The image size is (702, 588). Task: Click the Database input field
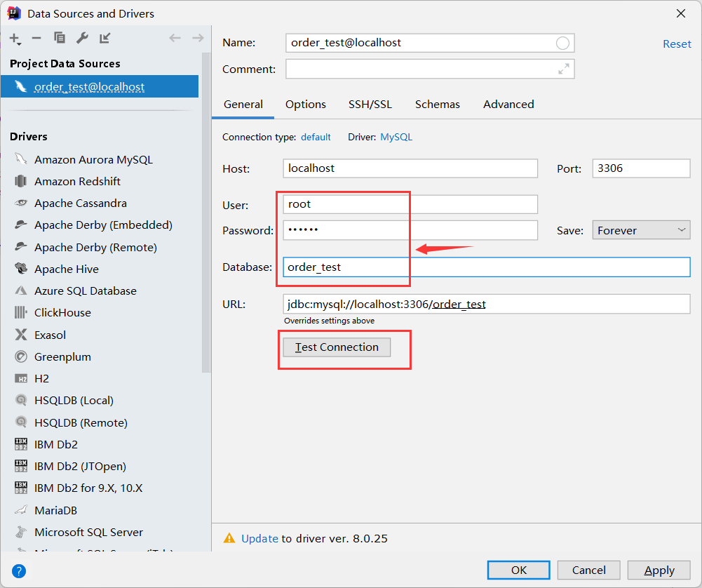pyautogui.click(x=486, y=267)
